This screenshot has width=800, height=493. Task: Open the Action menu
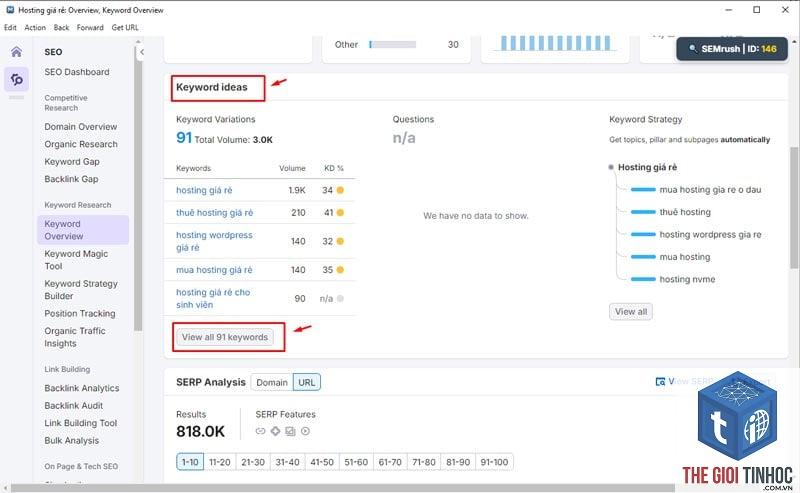pyautogui.click(x=35, y=28)
